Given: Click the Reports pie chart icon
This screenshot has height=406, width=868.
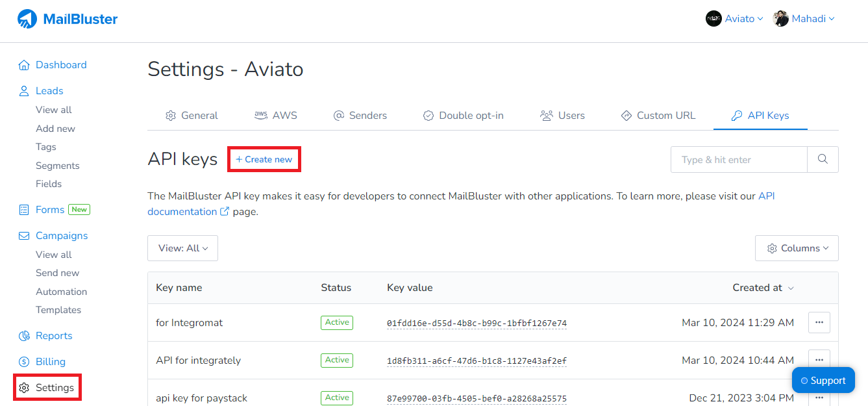Looking at the screenshot, I should [x=24, y=336].
